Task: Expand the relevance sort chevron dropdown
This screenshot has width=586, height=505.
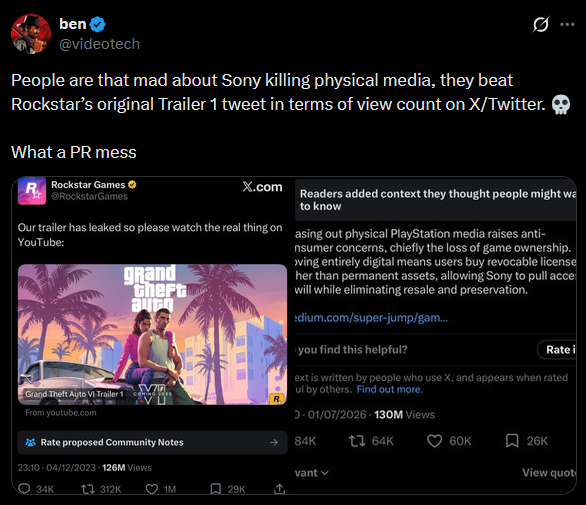Action: [325, 473]
